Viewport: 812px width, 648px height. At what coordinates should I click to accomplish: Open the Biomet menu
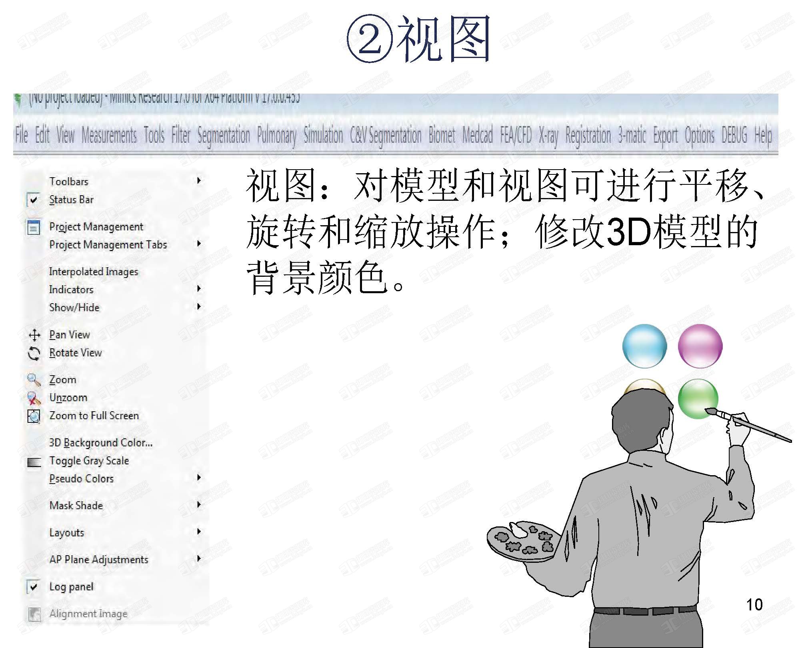(442, 135)
